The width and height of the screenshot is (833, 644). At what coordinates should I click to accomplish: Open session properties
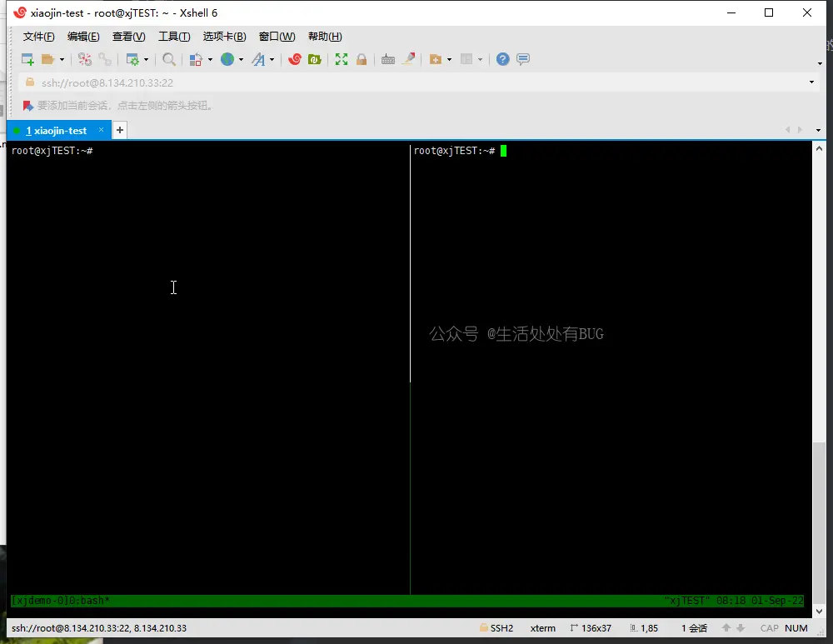tap(134, 59)
